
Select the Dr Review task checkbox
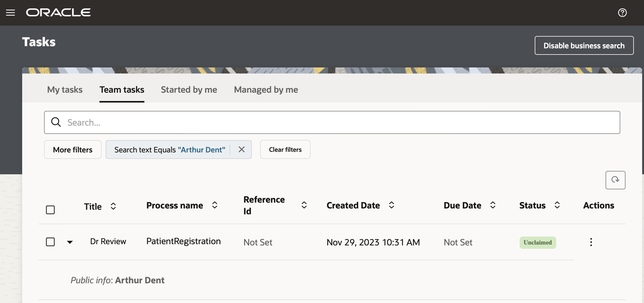tap(50, 242)
